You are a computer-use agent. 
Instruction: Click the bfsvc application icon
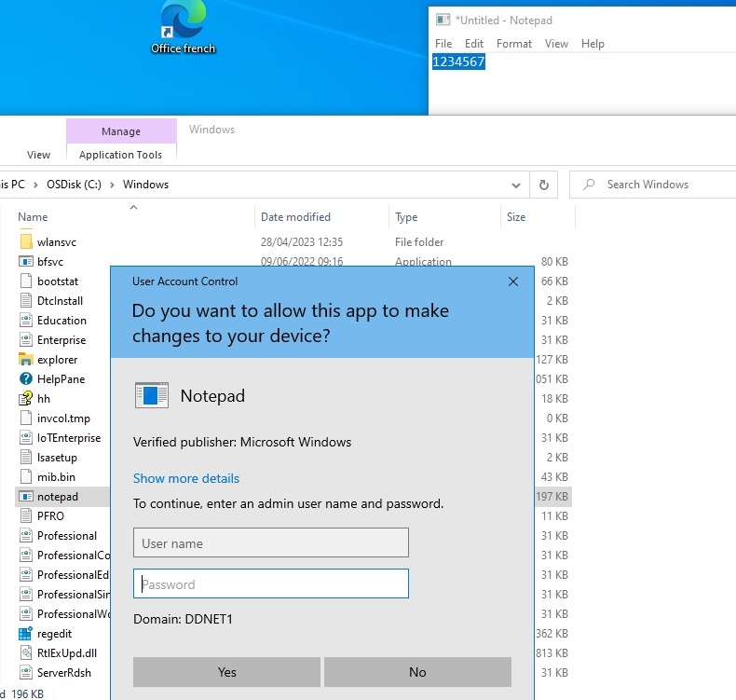point(26,262)
